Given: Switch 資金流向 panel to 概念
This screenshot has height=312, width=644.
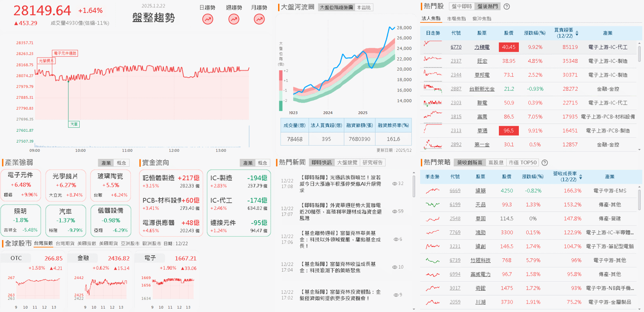Looking at the screenshot, I should pos(262,163).
